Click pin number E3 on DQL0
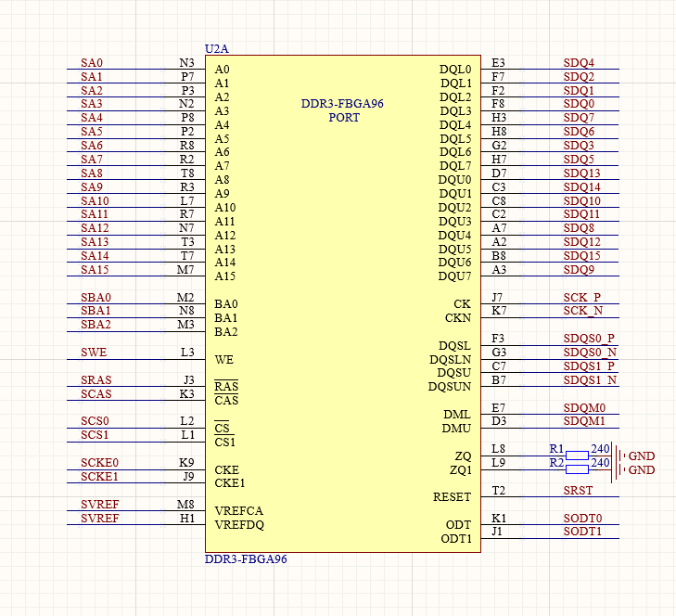The image size is (676, 616). [498, 63]
